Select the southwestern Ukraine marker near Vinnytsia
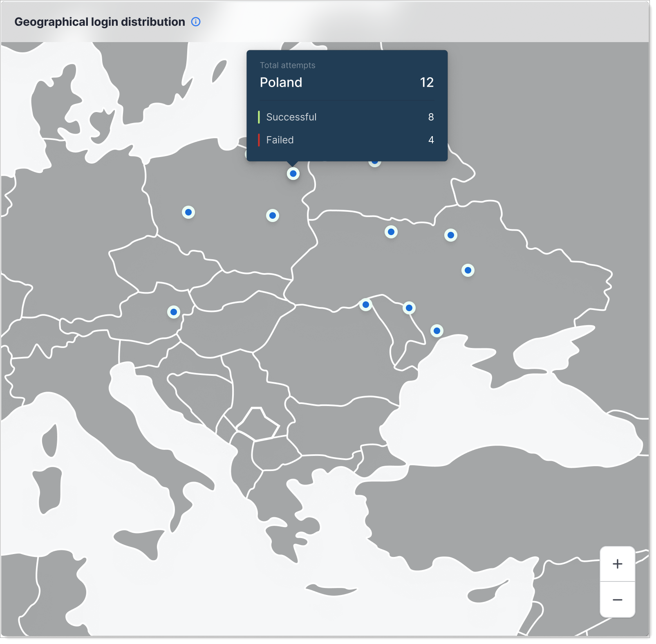The width and height of the screenshot is (656, 644). coord(366,304)
